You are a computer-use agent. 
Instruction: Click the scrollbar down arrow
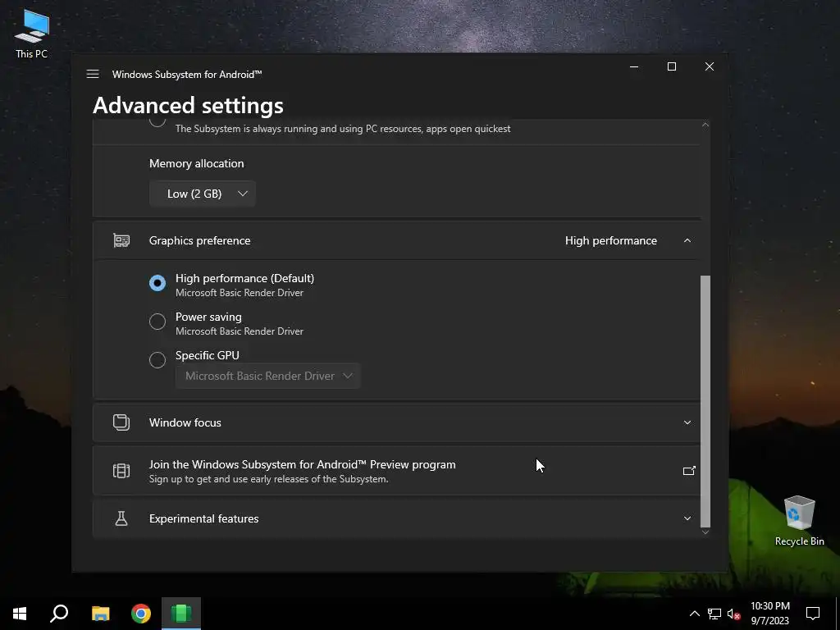[705, 532]
